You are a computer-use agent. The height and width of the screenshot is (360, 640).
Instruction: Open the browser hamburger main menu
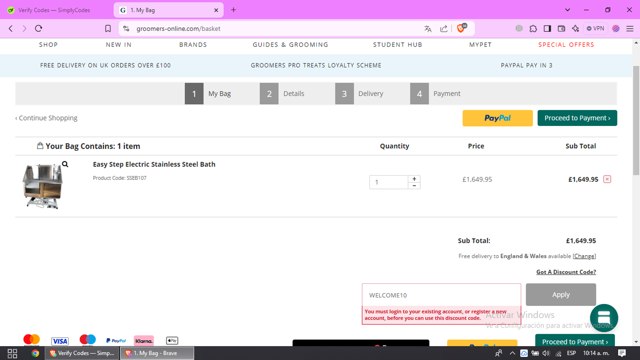tap(630, 29)
